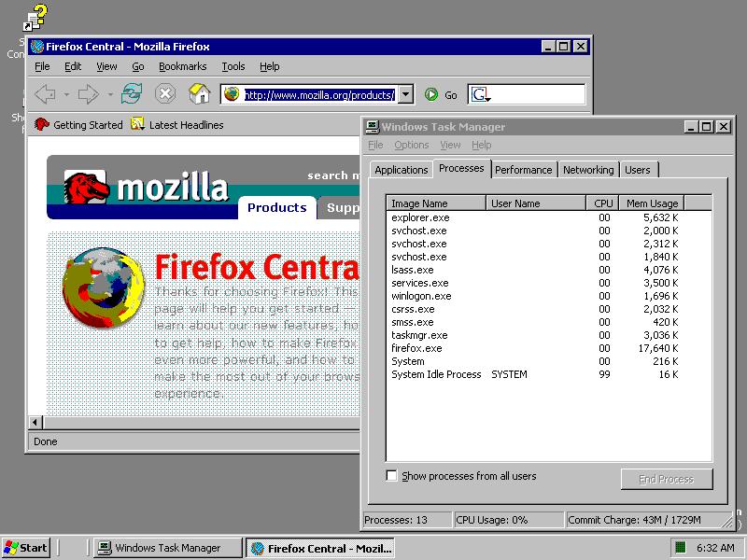Click the green Go arrow button
The height and width of the screenshot is (560, 747).
point(431,95)
